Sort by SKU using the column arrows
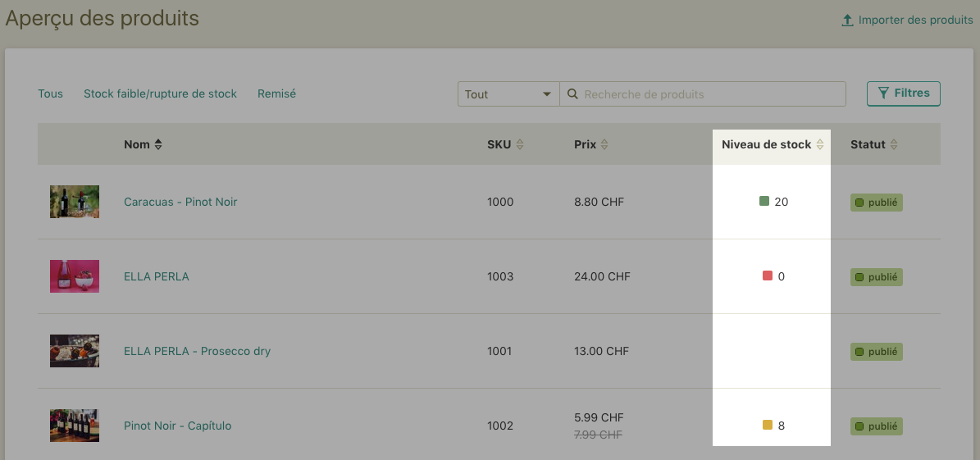The width and height of the screenshot is (980, 460). click(x=519, y=144)
